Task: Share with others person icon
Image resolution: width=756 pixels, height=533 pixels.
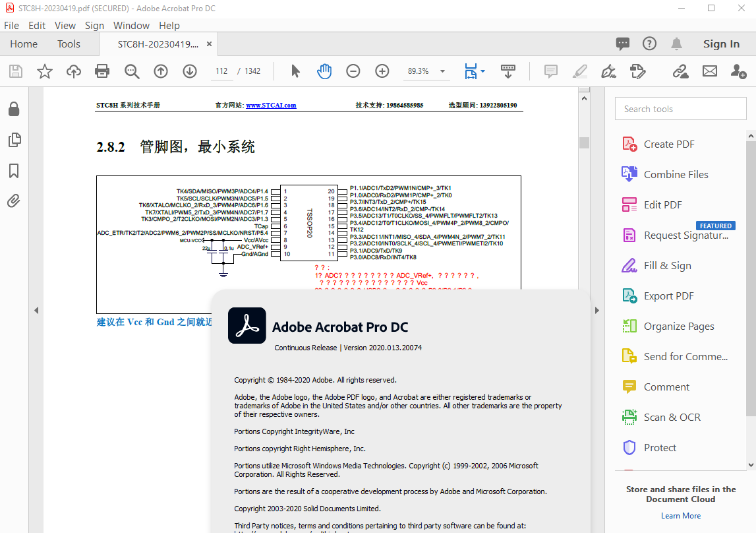Action: pos(739,71)
